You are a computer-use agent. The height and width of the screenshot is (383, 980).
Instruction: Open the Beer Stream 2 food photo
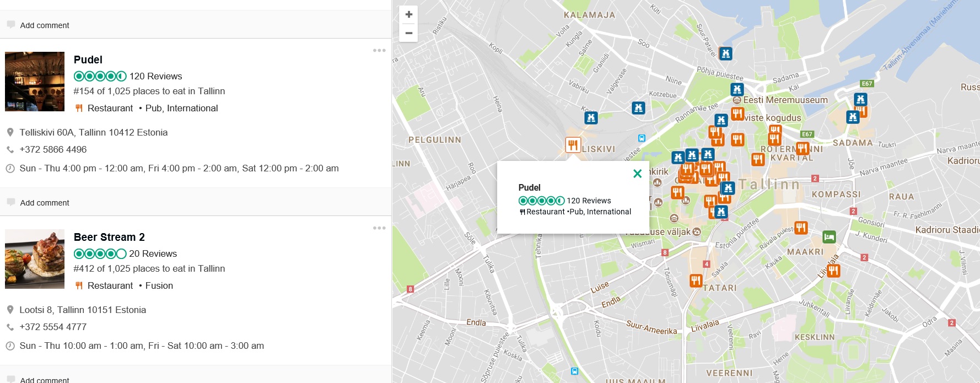pos(35,259)
